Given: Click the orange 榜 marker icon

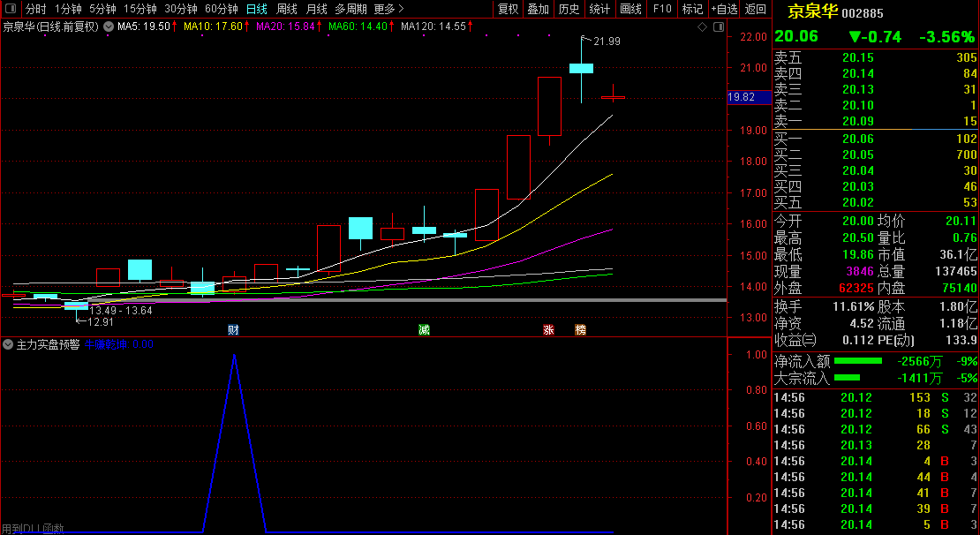Looking at the screenshot, I should 580,329.
